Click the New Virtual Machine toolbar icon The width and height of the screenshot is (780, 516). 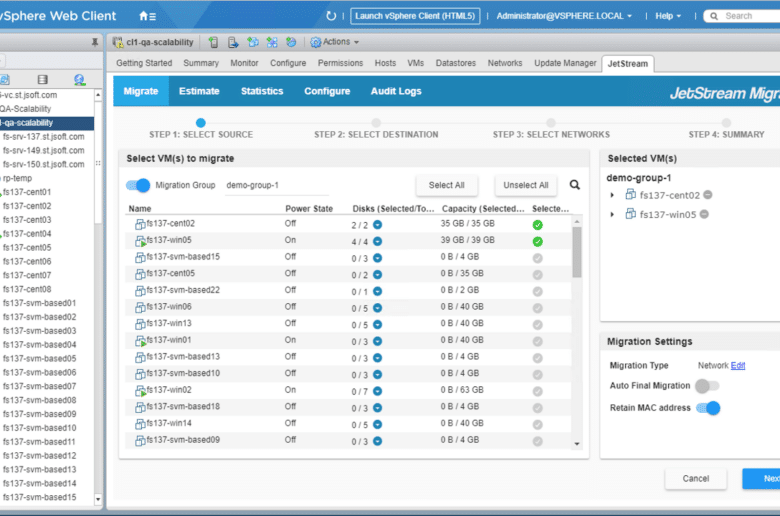click(x=253, y=42)
